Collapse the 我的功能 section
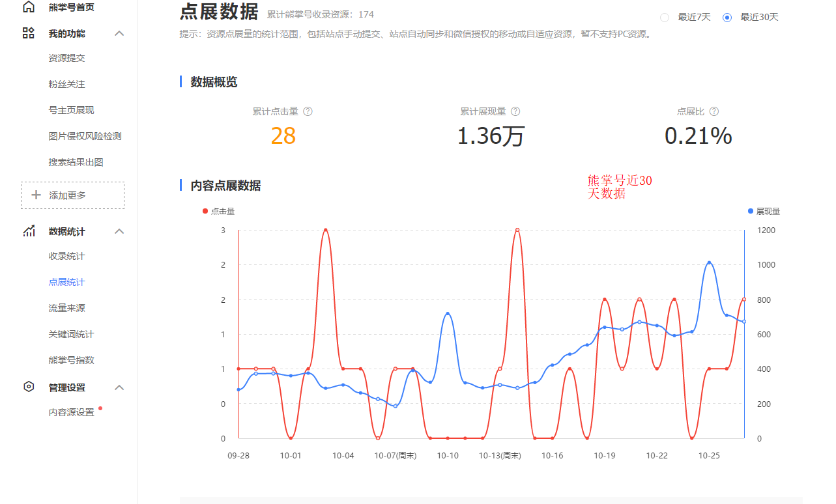 tap(119, 33)
